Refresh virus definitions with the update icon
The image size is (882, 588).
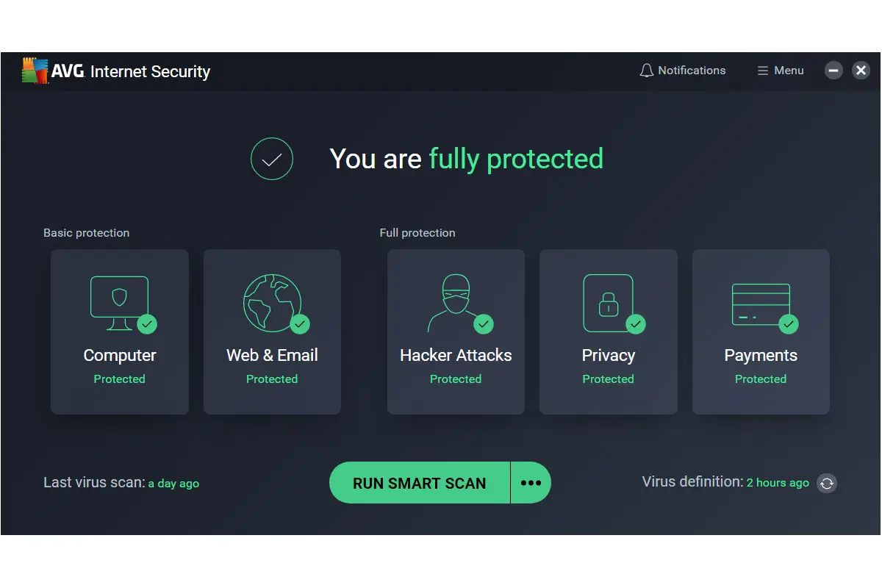826,483
